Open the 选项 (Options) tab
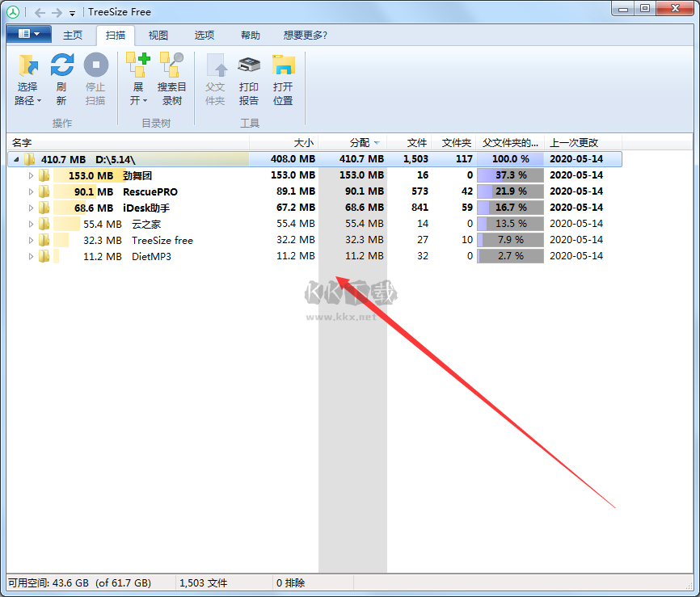The image size is (700, 597). coord(205,36)
